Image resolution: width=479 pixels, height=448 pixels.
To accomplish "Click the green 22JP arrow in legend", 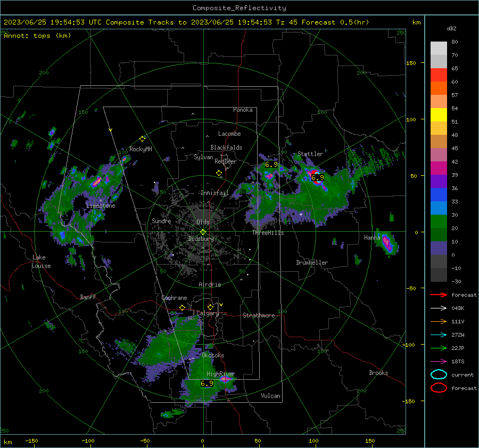I will [x=439, y=348].
